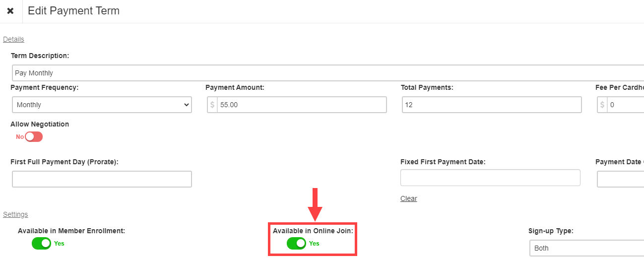Click the First Full Payment Day field

pyautogui.click(x=102, y=179)
